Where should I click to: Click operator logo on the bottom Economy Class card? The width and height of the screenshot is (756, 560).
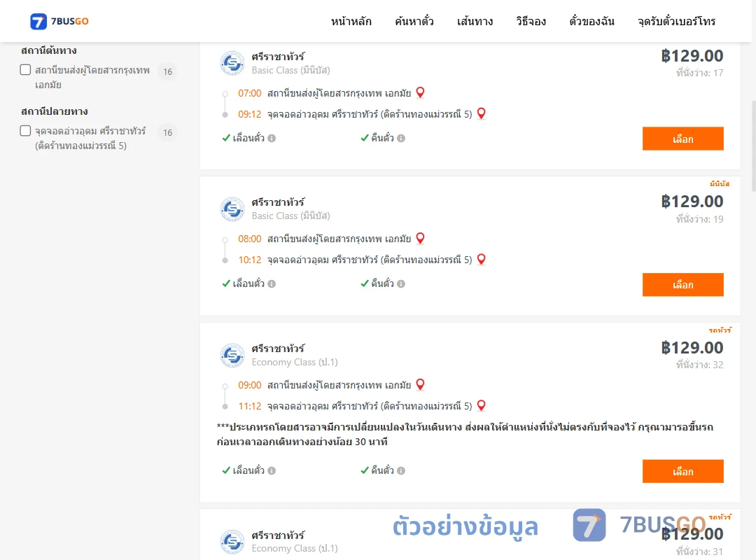(x=232, y=542)
